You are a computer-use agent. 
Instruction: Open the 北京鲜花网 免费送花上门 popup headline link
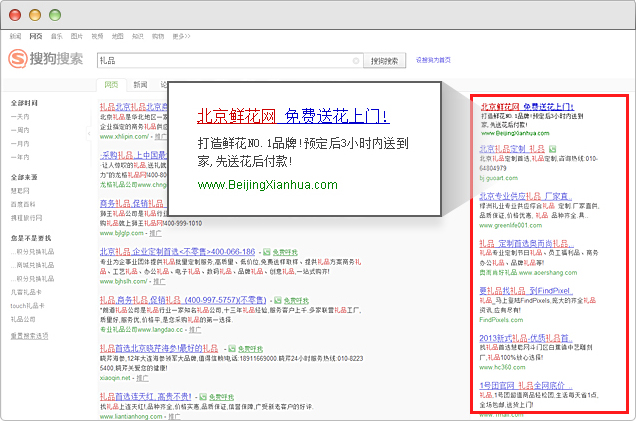pos(293,115)
